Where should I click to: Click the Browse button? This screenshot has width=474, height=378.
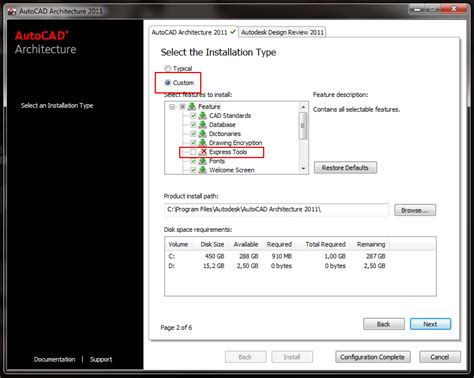point(415,210)
